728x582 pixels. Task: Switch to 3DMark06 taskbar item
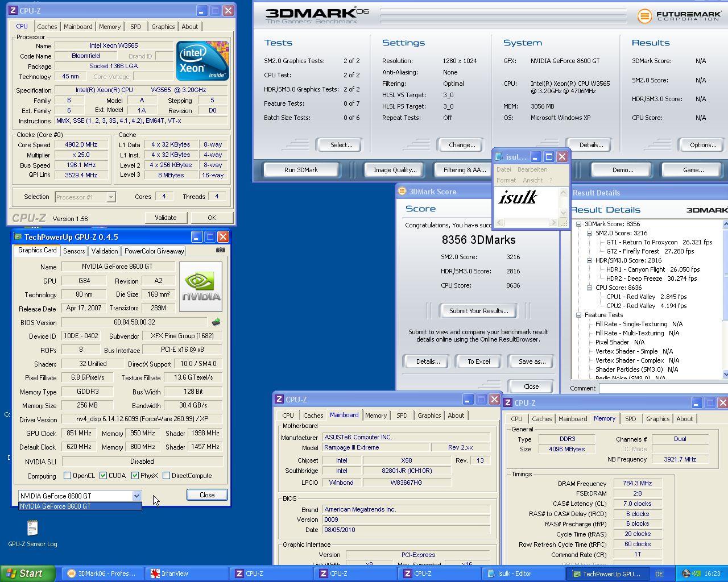pyautogui.click(x=102, y=573)
